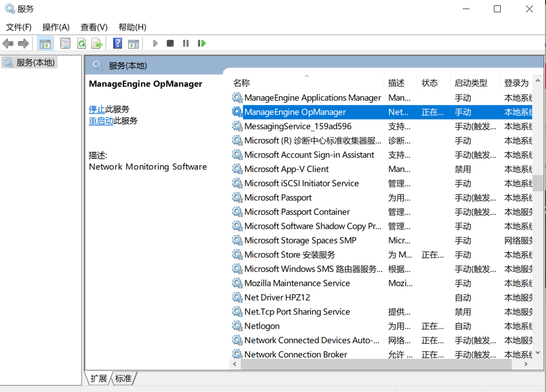Click the Show/Hide Action Pane icon
This screenshot has width=546, height=392.
click(134, 43)
